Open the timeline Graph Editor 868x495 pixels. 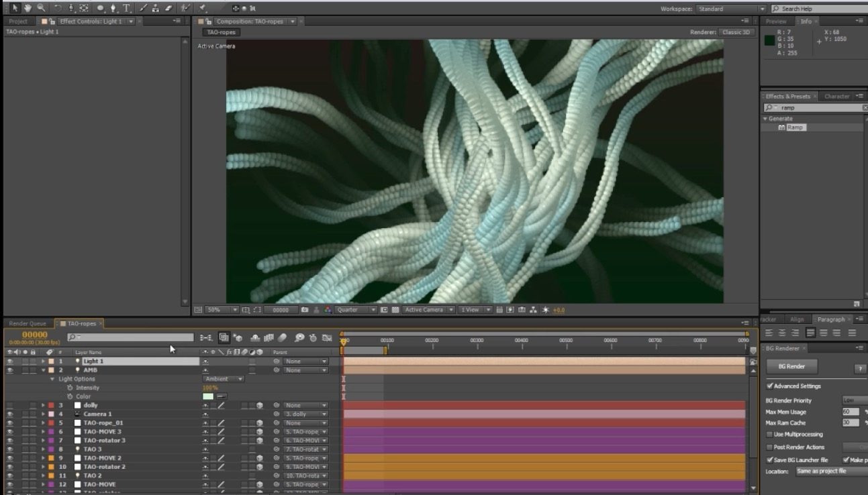coord(327,337)
